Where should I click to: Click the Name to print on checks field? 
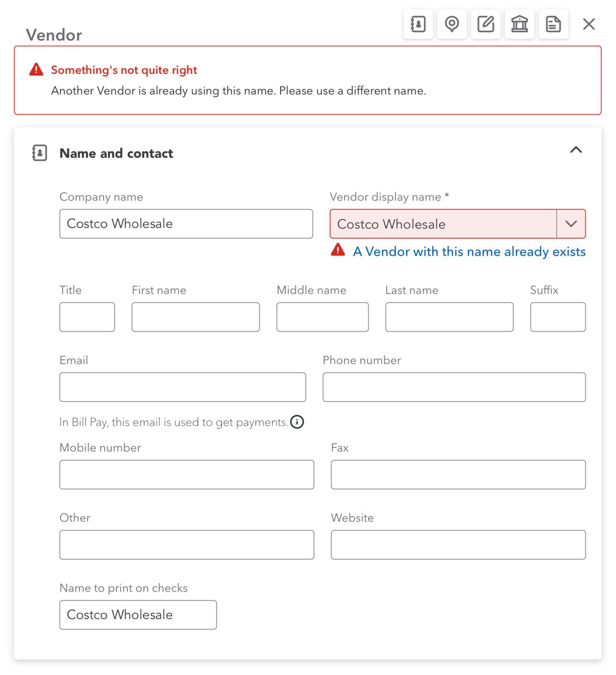(x=138, y=615)
